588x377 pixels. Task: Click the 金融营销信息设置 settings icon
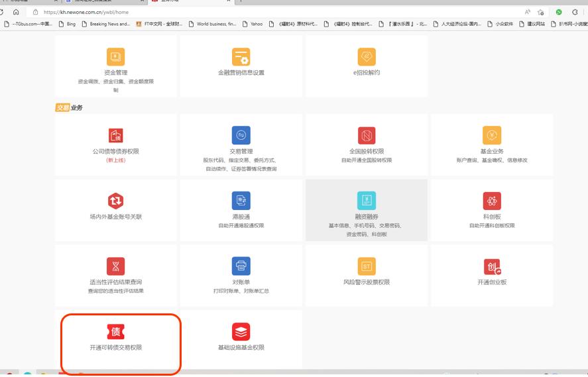point(241,57)
